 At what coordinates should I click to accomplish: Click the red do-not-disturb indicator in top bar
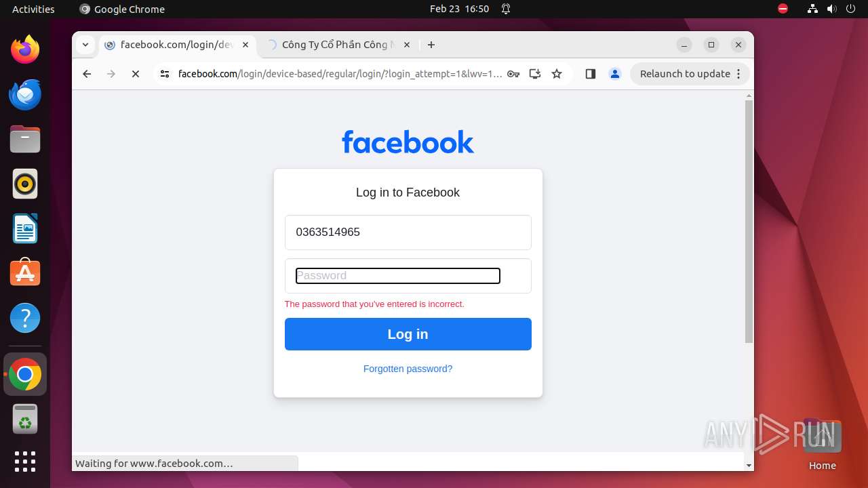[x=783, y=9]
